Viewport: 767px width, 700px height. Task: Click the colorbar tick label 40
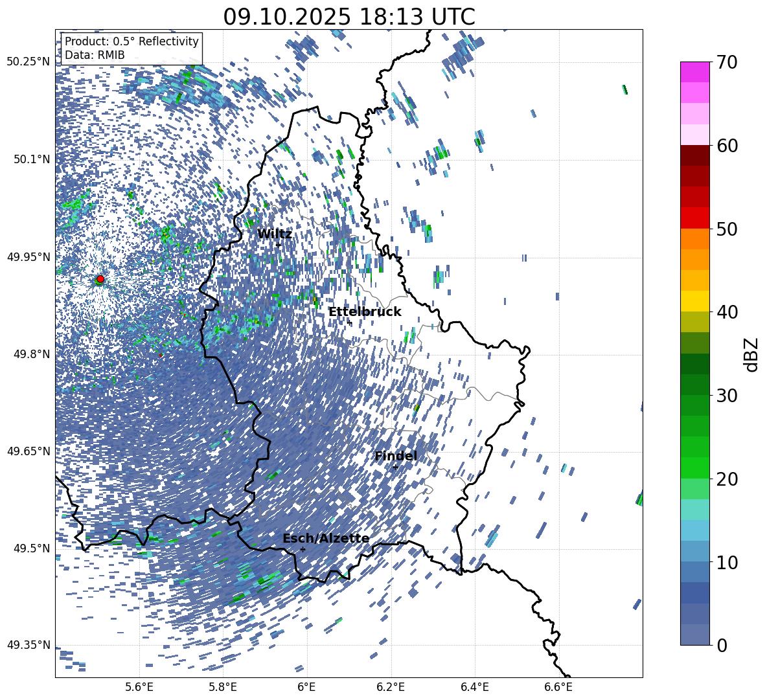(727, 312)
